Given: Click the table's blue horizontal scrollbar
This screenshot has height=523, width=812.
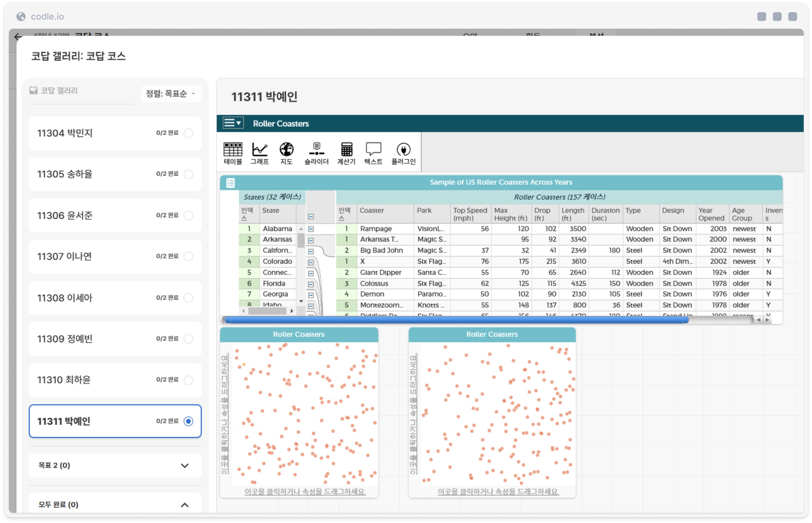Looking at the screenshot, I should [455, 320].
